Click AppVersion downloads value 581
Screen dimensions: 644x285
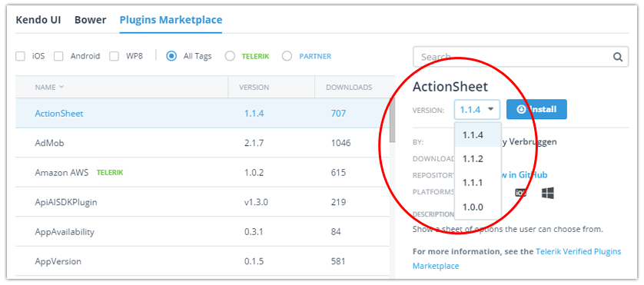coord(338,262)
